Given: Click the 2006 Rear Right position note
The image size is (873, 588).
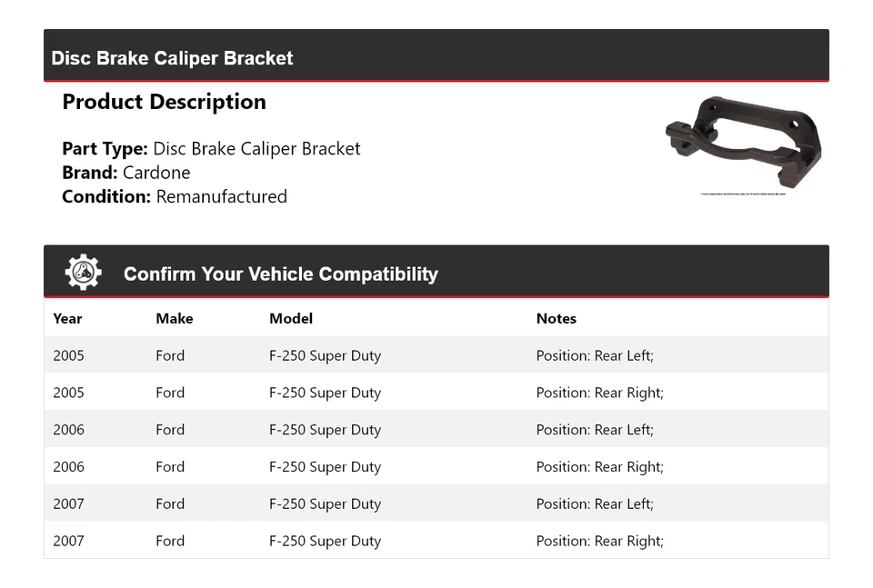Looking at the screenshot, I should pyautogui.click(x=599, y=467).
